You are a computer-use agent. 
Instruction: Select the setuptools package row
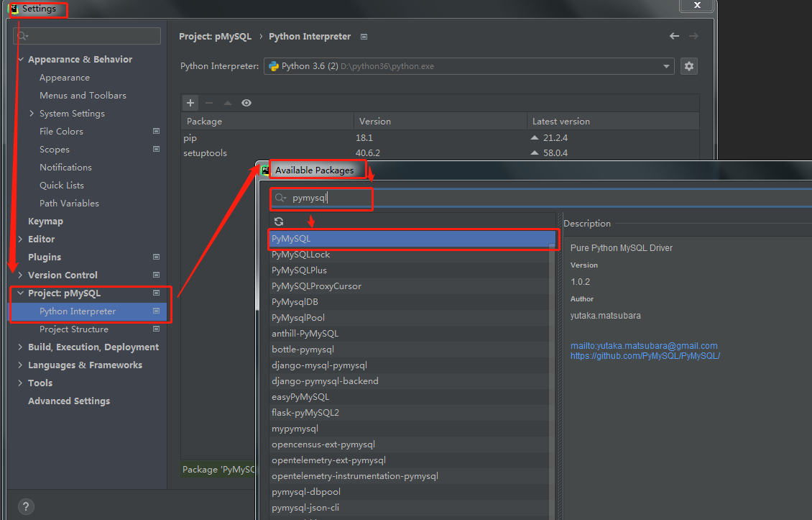click(x=440, y=153)
